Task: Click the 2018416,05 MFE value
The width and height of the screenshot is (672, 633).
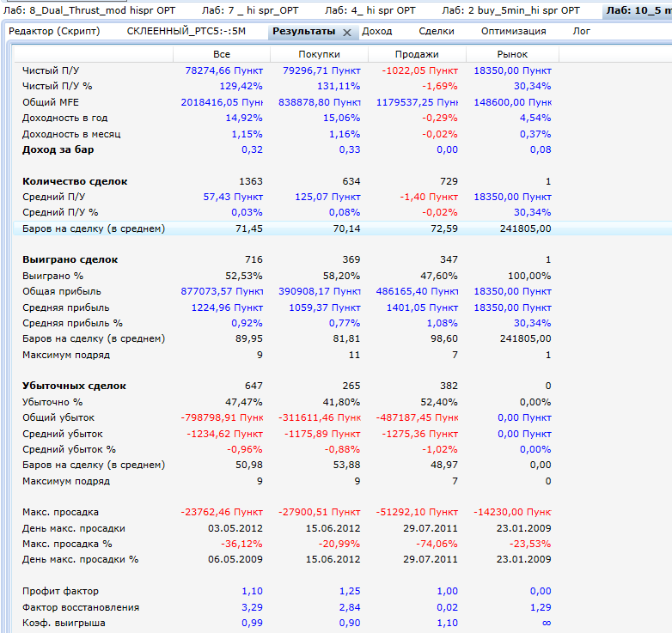Action: pyautogui.click(x=222, y=102)
